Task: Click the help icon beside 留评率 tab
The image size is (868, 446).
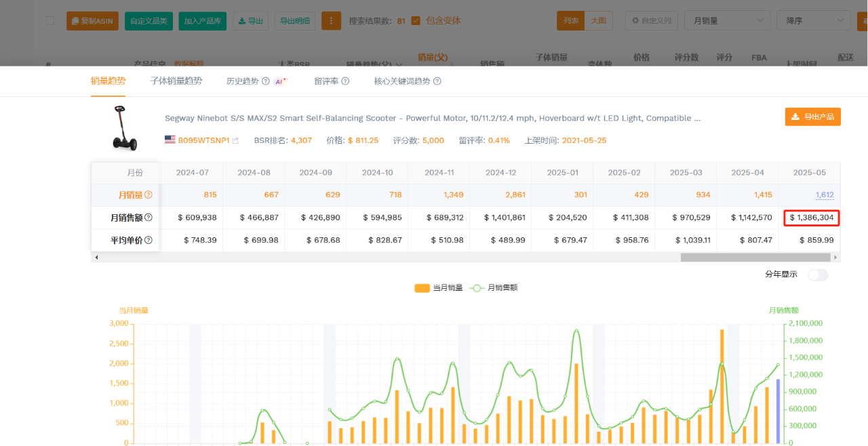Action: click(x=345, y=81)
